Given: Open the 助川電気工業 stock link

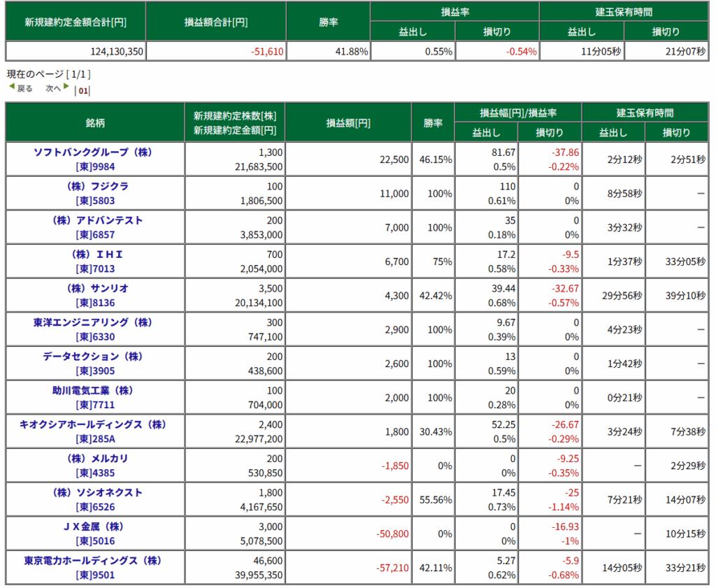Looking at the screenshot, I should (x=93, y=390).
